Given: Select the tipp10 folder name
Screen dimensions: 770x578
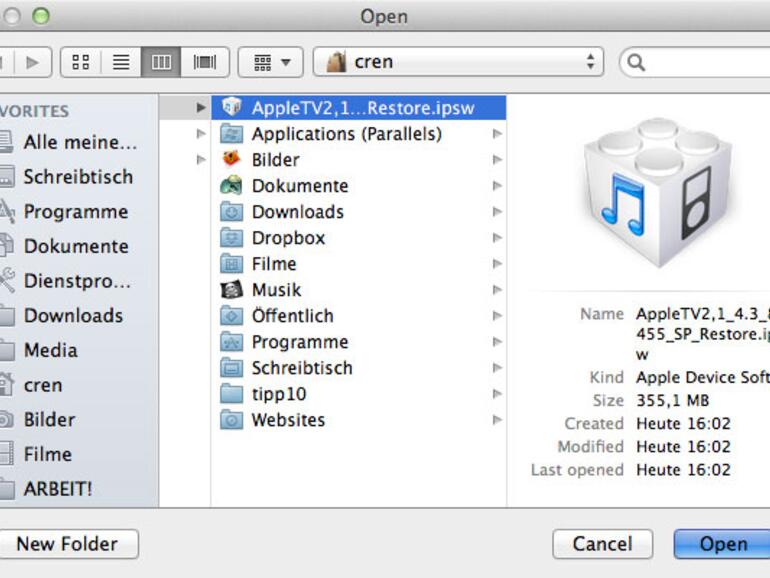Looking at the screenshot, I should (279, 394).
